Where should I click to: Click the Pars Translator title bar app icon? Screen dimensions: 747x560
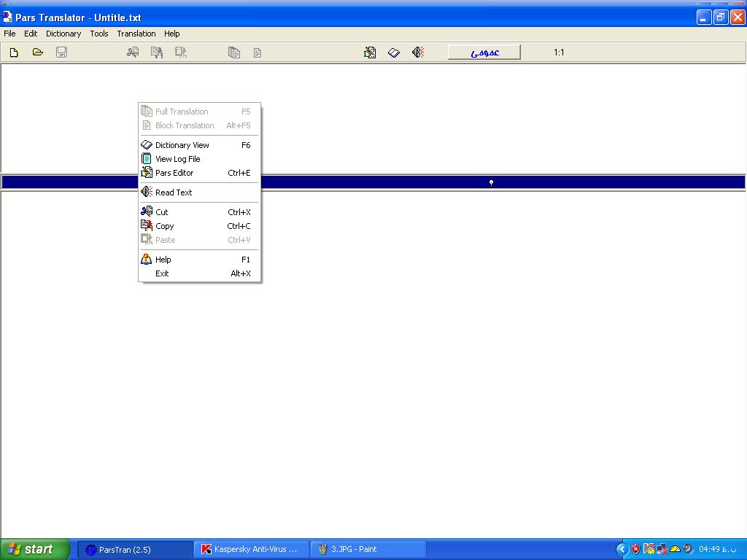click(x=7, y=17)
